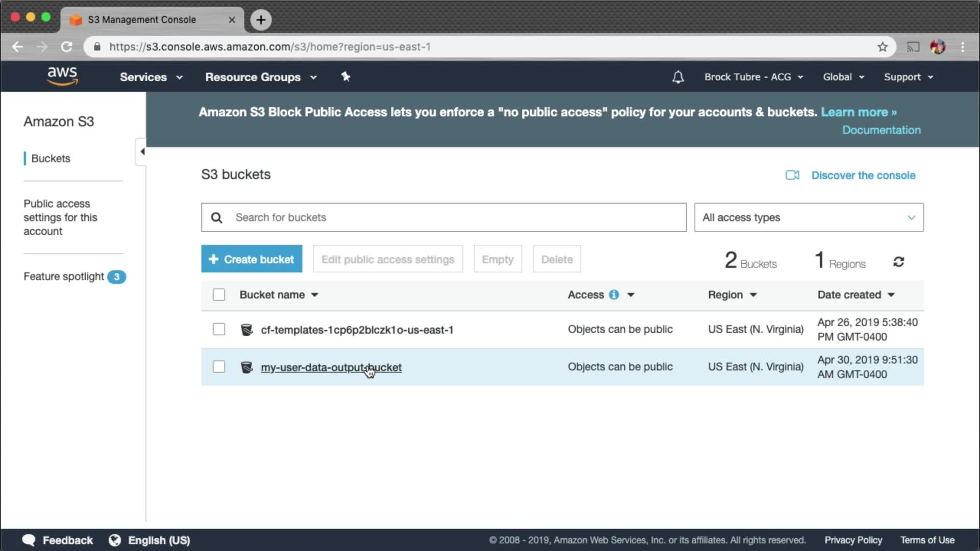Open the Global region dropdown
The image size is (980, 551).
pos(843,77)
